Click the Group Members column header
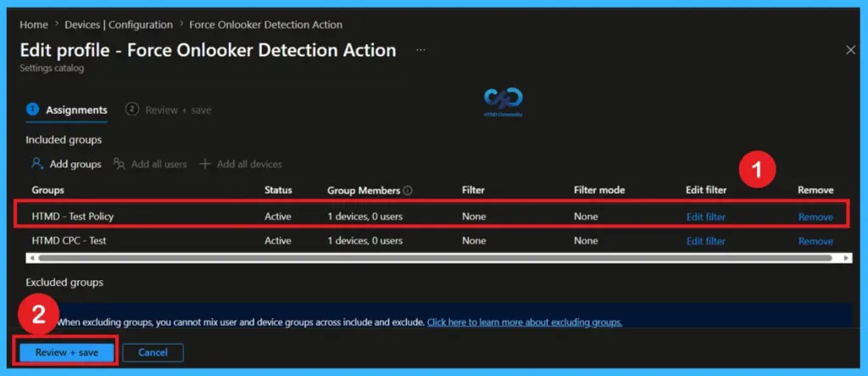868x376 pixels. (x=364, y=190)
